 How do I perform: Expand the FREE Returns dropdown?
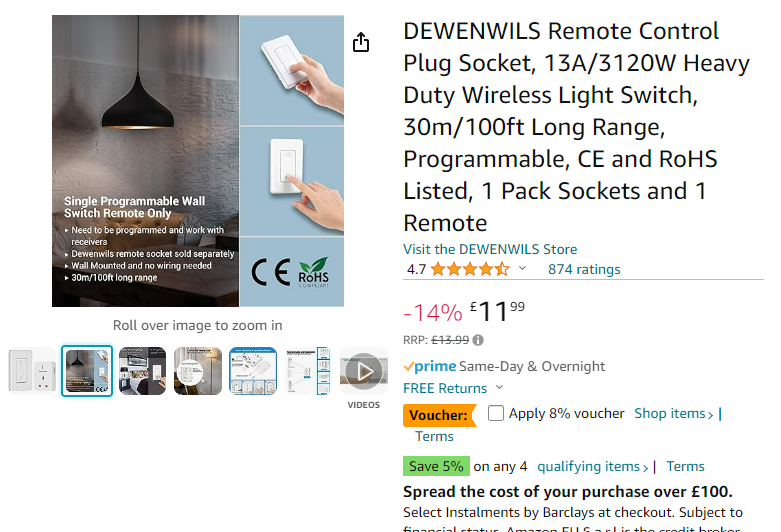(500, 388)
